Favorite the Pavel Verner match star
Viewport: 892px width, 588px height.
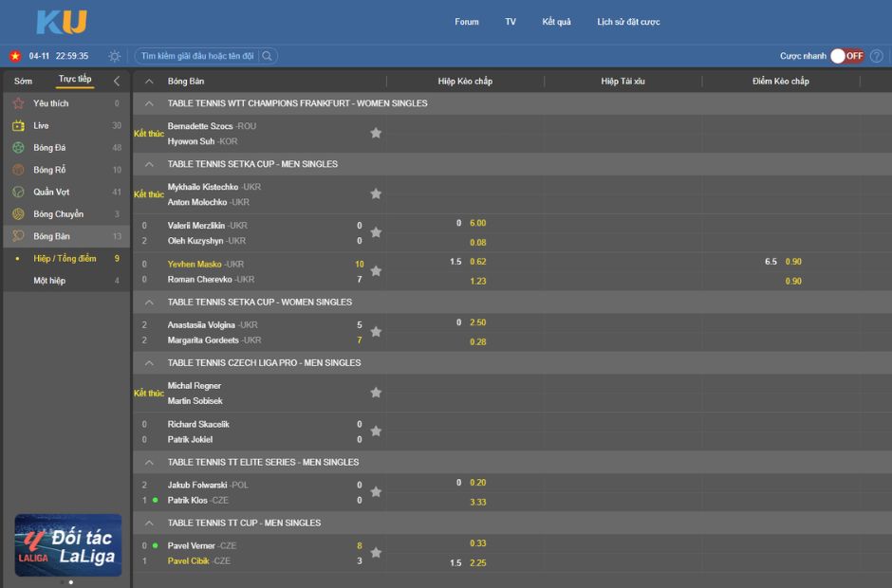point(376,553)
